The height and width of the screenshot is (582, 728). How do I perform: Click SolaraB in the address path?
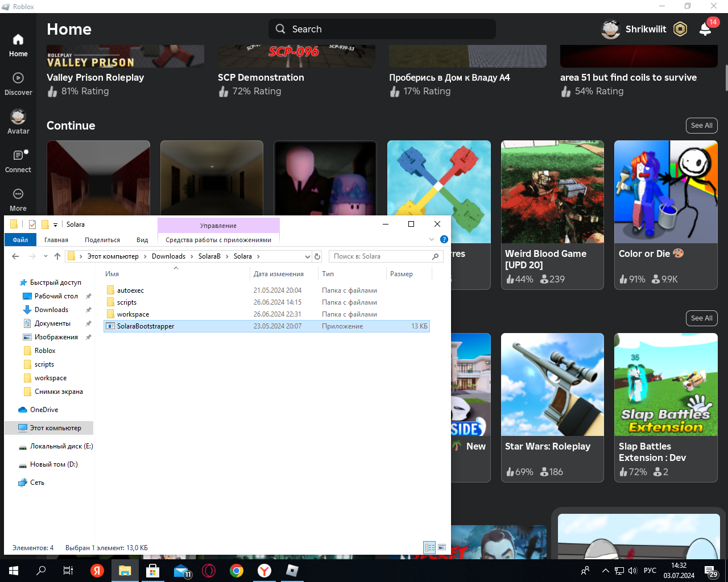tap(209, 256)
